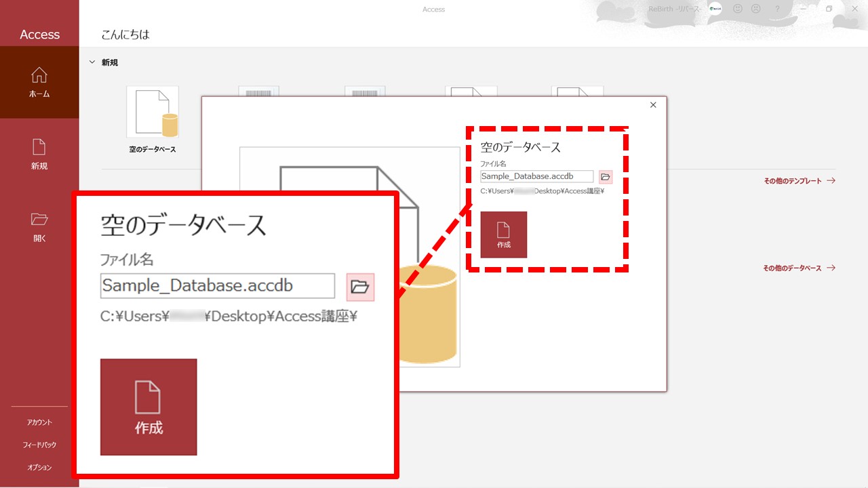The image size is (868, 488).
Task: Close the blank database dialog
Action: pos(653,105)
